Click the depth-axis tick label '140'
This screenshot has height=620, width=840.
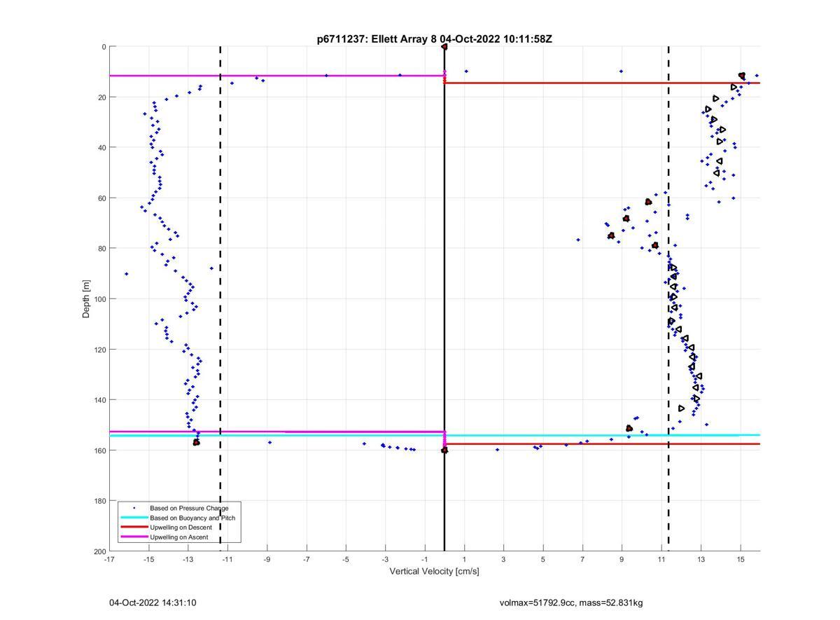pyautogui.click(x=100, y=400)
